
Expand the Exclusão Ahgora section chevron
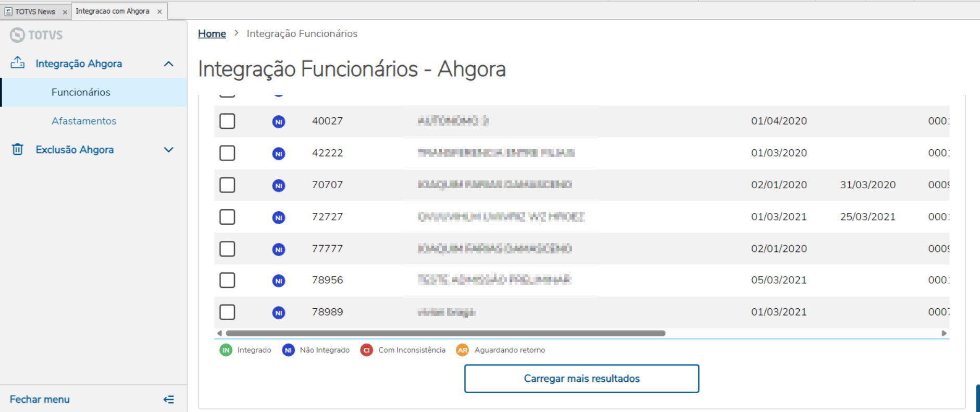[x=169, y=150]
